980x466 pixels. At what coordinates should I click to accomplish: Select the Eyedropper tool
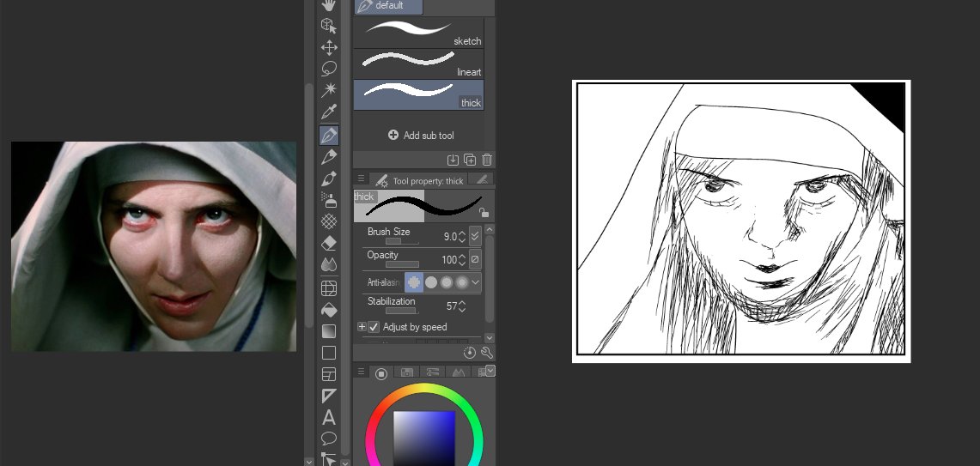coord(329,112)
